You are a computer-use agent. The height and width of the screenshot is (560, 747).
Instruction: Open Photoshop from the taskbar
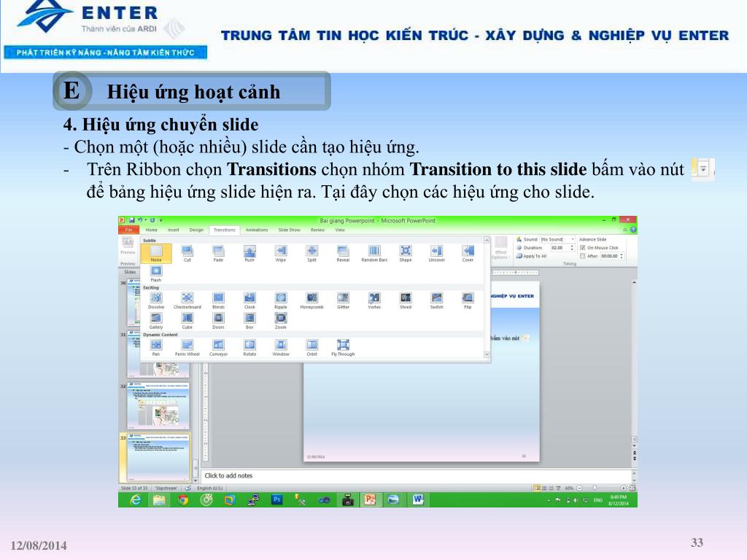[276, 499]
